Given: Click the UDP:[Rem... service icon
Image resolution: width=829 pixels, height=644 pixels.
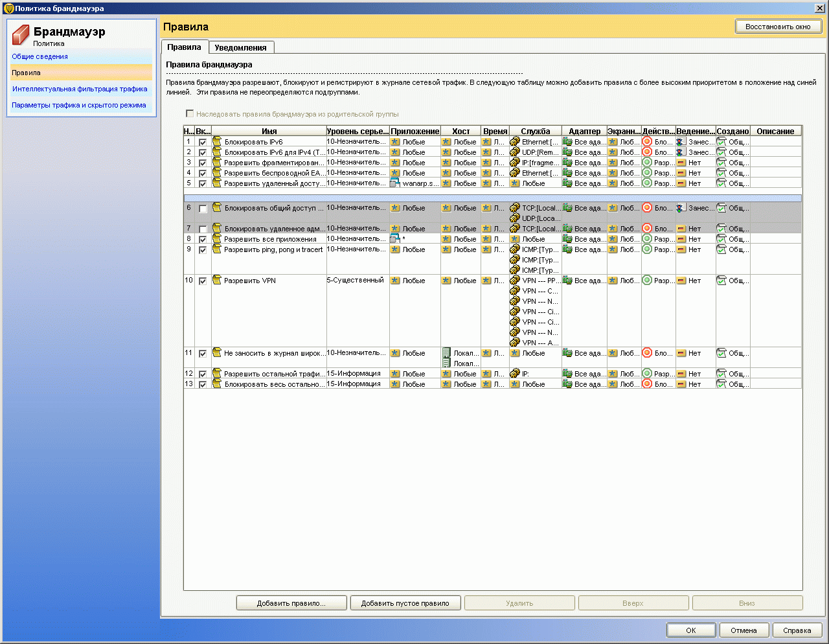Looking at the screenshot, I should coord(515,152).
